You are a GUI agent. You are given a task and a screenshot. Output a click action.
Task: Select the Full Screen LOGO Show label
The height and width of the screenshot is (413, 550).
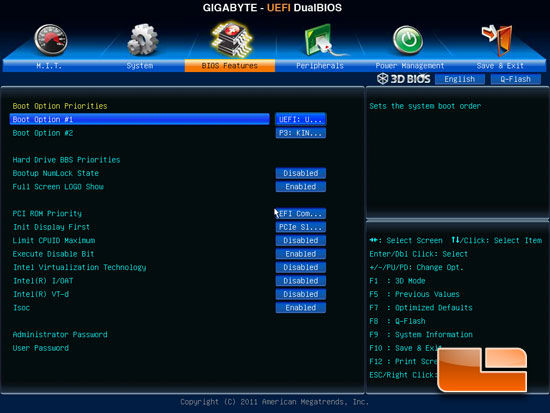tap(58, 187)
